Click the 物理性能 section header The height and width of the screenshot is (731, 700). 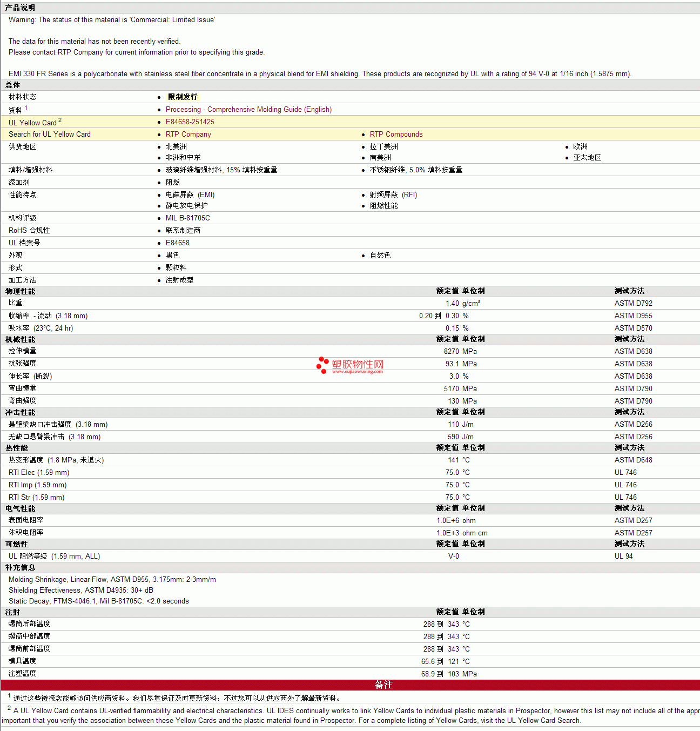21,291
